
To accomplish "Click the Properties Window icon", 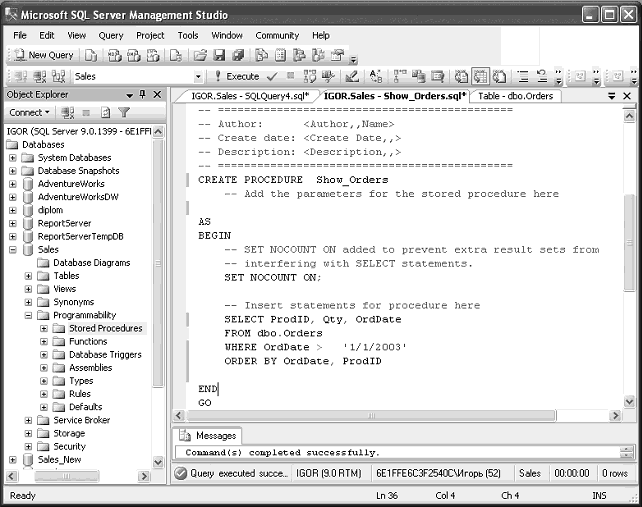I will tap(338, 55).
